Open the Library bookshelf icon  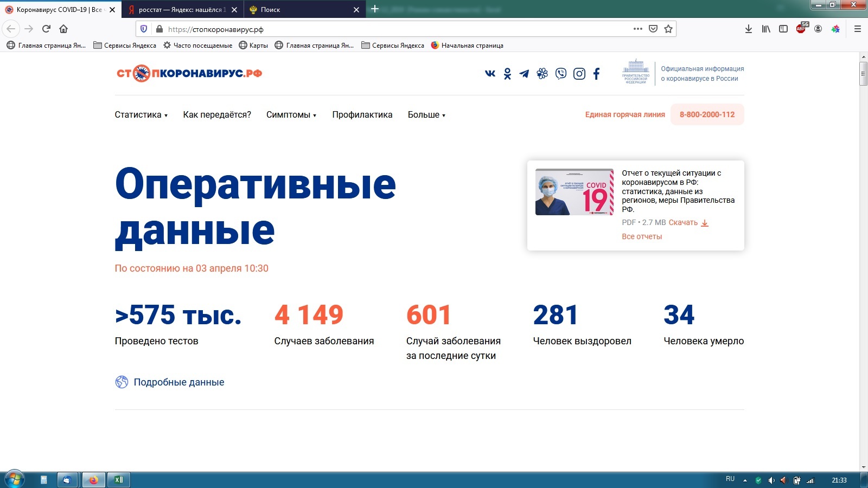[766, 29]
